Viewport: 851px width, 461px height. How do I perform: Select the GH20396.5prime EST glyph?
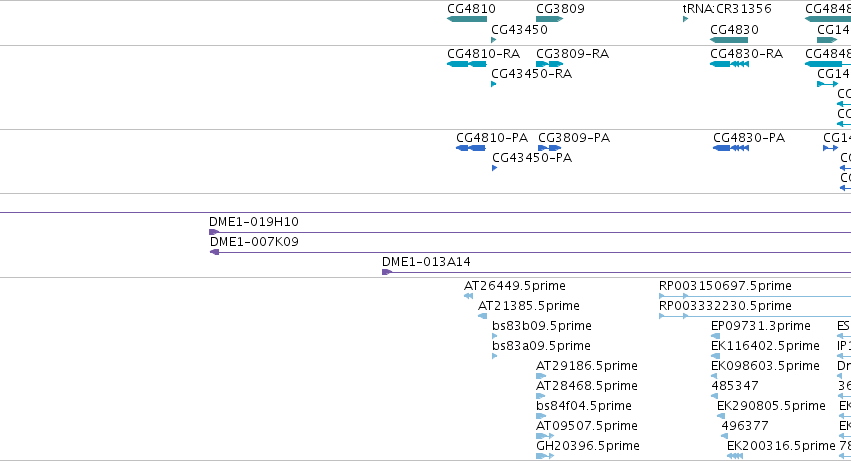coord(545,456)
